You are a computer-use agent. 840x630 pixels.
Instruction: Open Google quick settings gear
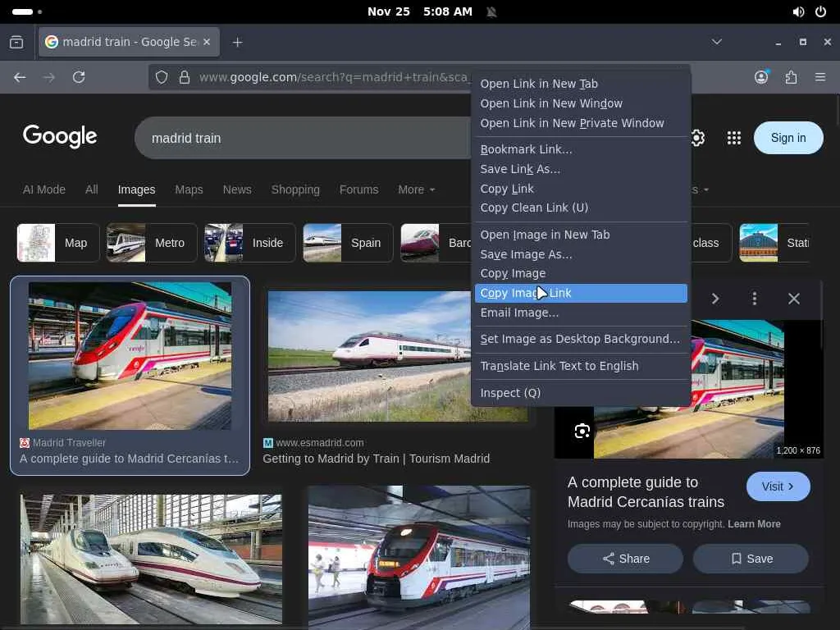tap(697, 138)
